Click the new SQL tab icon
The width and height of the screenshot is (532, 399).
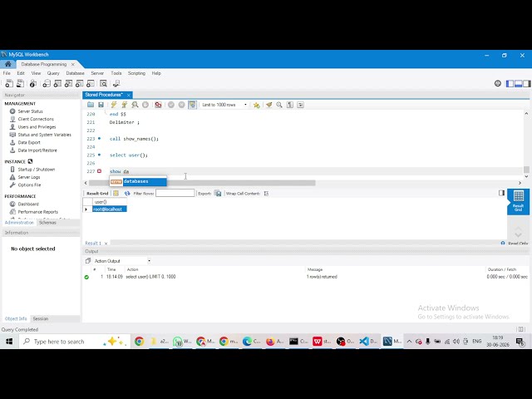[x=9, y=83]
